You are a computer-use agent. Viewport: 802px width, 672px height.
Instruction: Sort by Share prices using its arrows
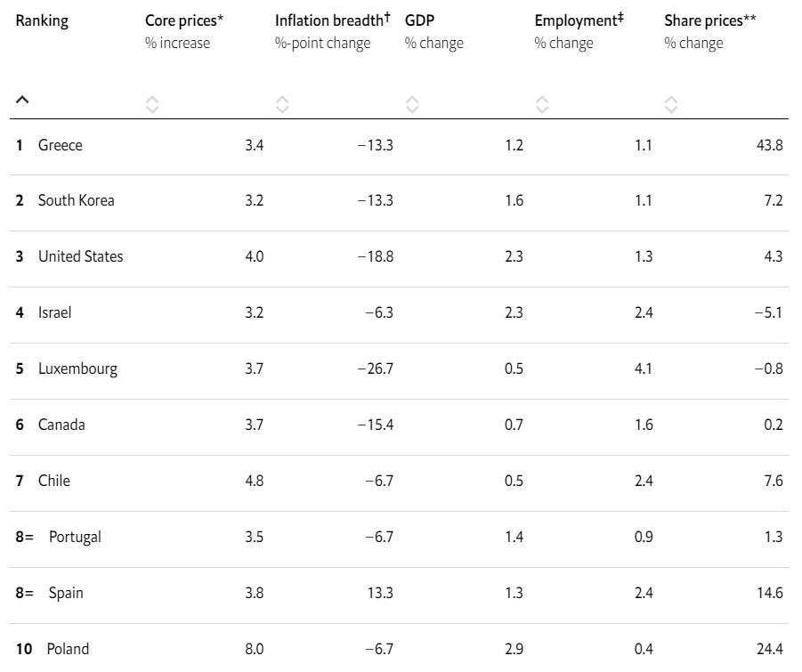[672, 104]
